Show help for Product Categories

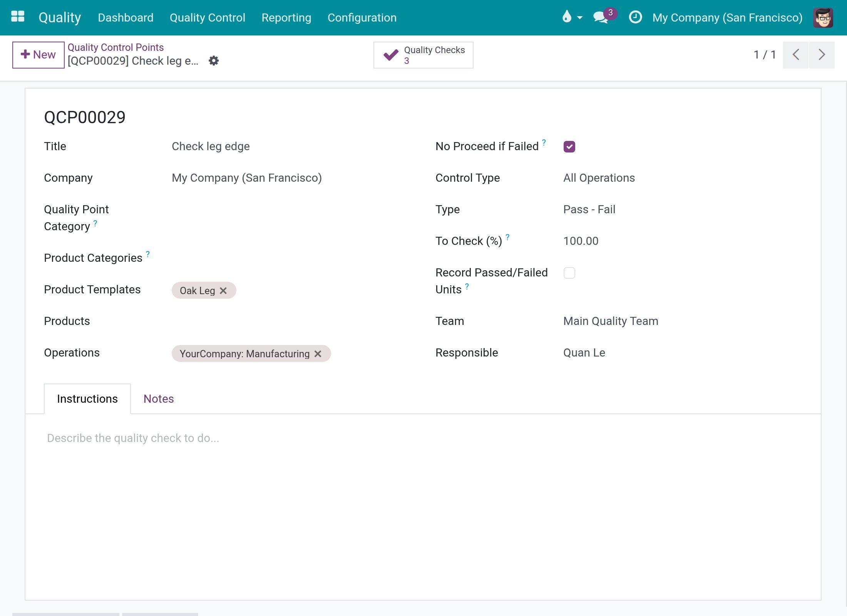tap(148, 254)
